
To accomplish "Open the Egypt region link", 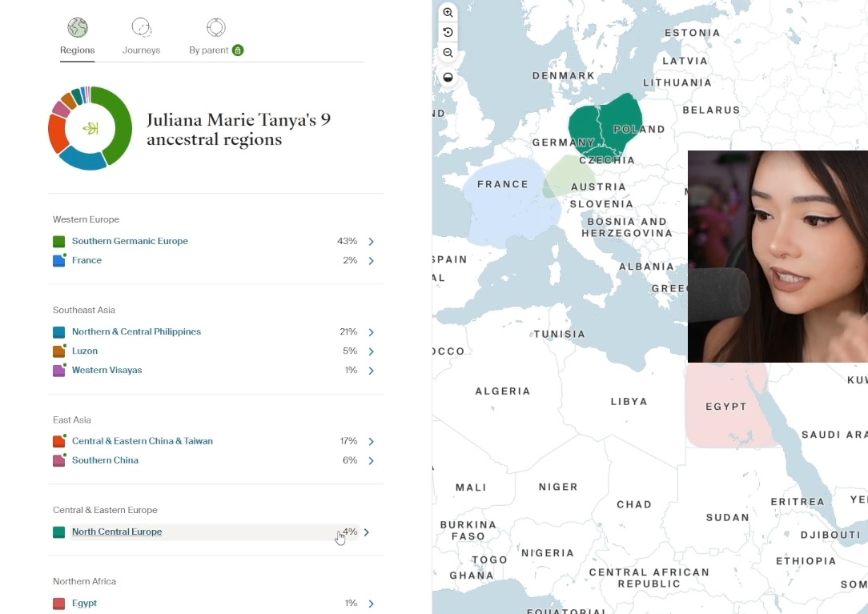I will (84, 603).
